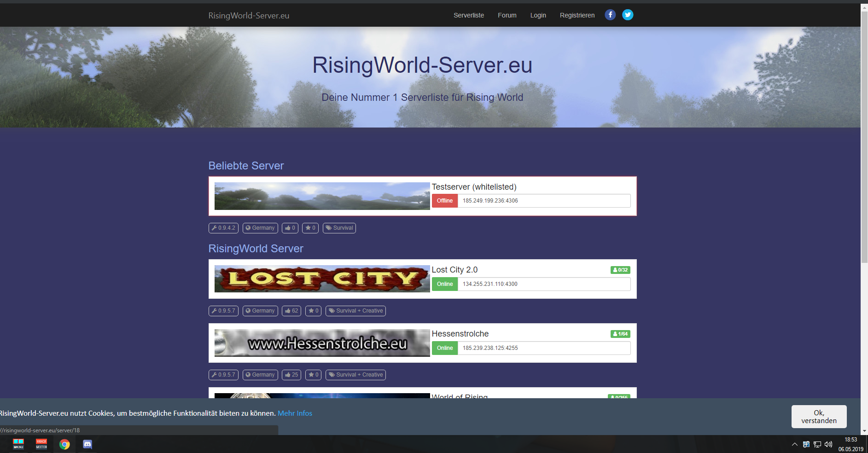Expand hidden system tray icons
Screen dimensions: 868x453
point(794,444)
